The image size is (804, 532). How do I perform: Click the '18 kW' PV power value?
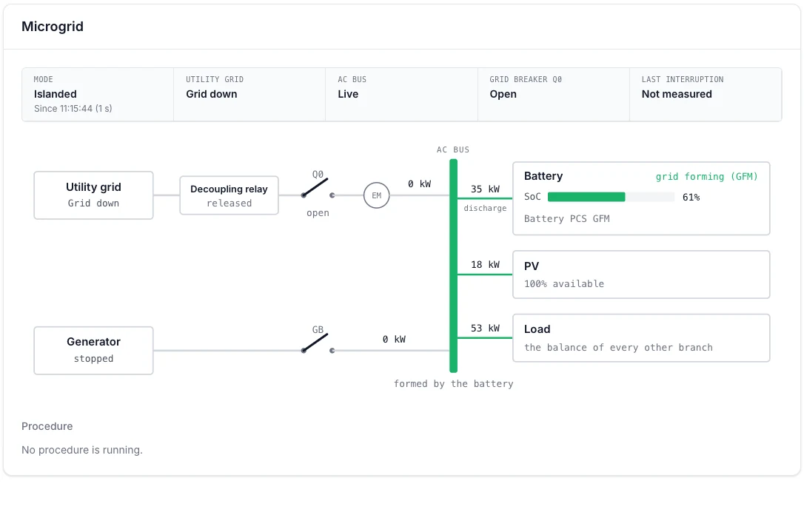485,264
